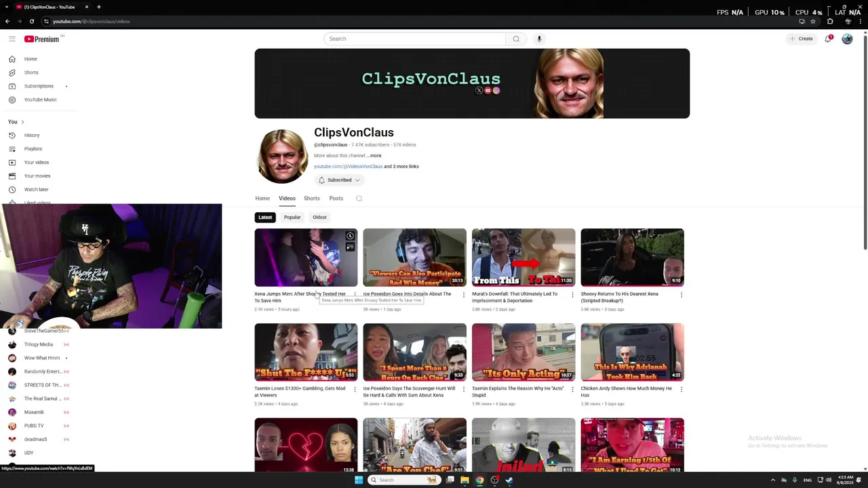
Task: Click the Chrome address bar URL
Action: point(92,21)
